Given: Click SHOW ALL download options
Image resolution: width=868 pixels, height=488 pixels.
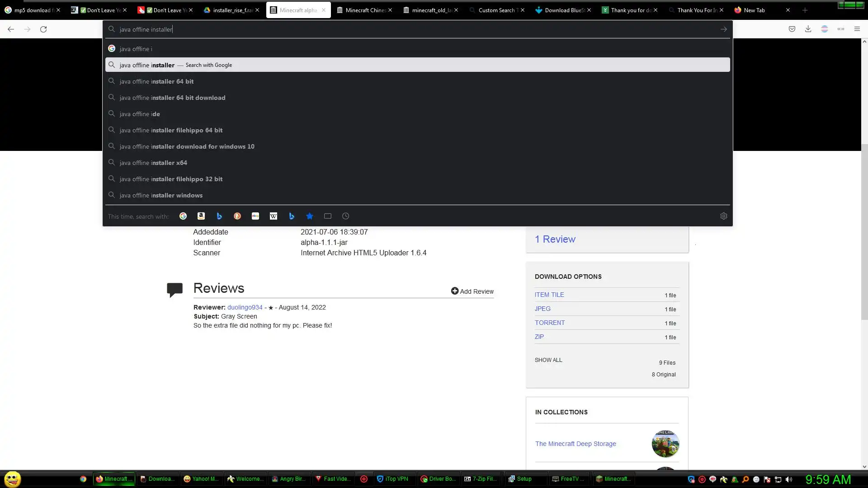Looking at the screenshot, I should [548, 360].
